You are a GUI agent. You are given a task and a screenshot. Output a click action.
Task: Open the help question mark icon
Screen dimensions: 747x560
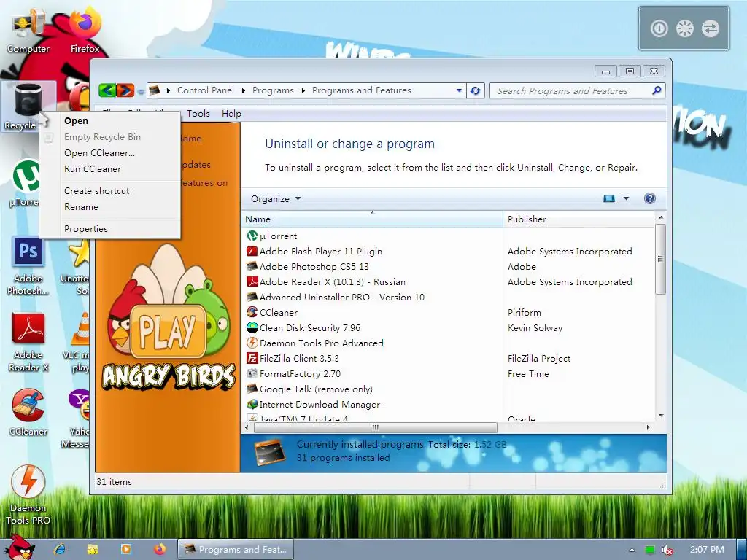[649, 198]
